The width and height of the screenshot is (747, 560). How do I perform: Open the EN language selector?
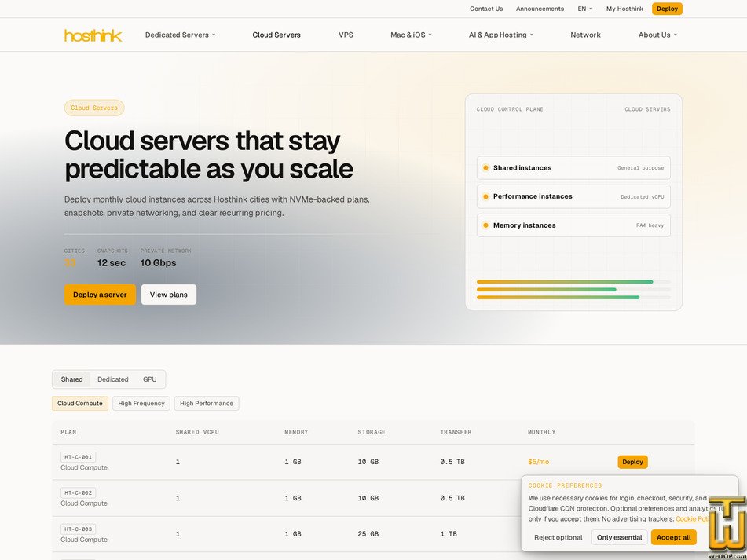[584, 9]
